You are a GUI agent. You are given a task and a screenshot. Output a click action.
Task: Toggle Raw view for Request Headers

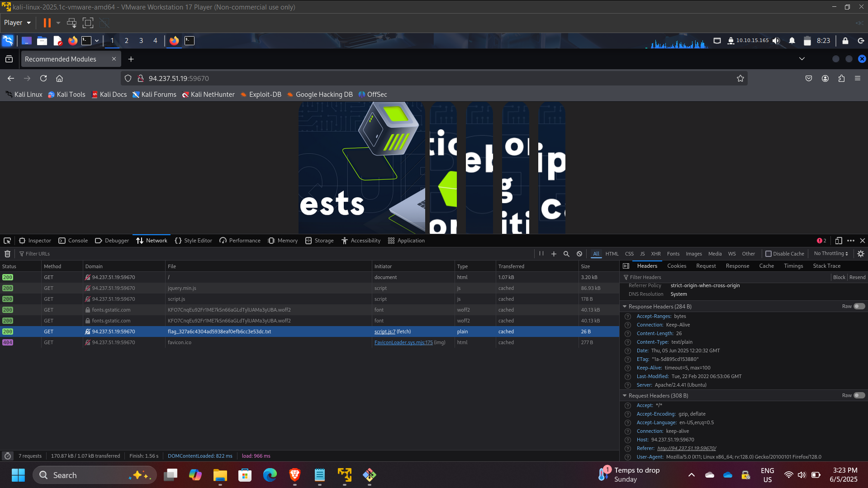click(x=859, y=395)
